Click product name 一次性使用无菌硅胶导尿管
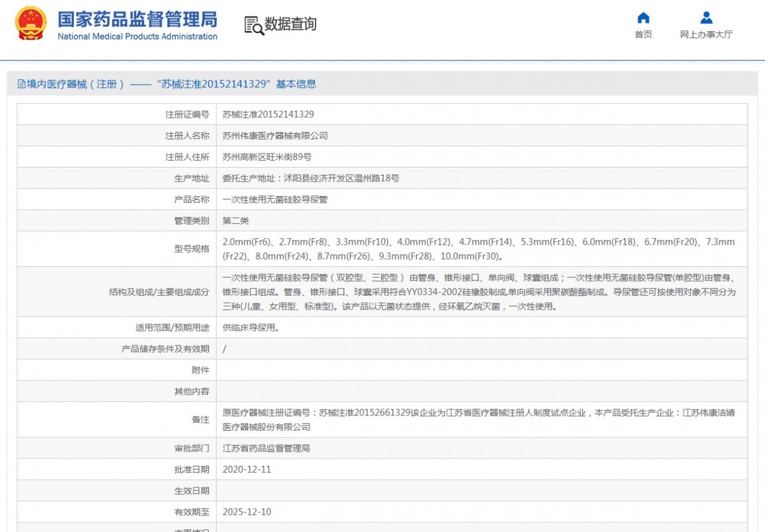 pos(275,199)
